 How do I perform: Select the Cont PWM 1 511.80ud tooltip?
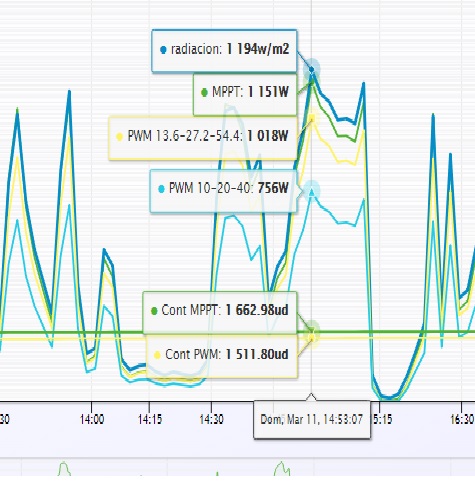click(222, 356)
